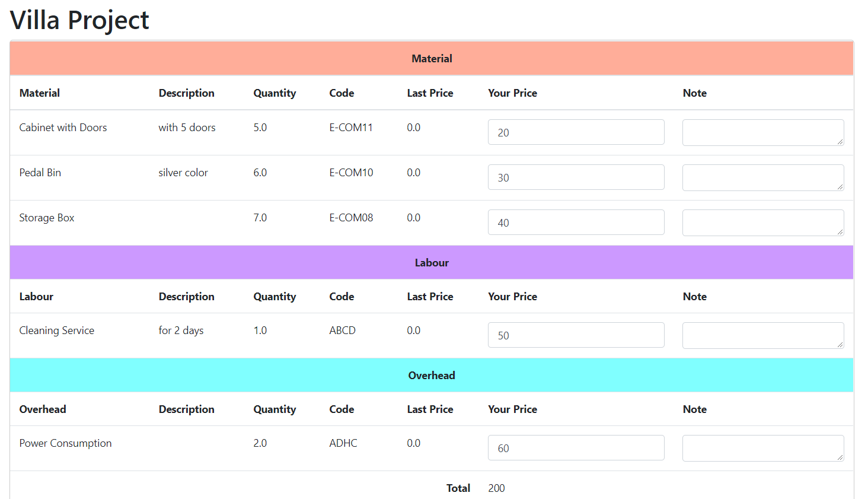Focus the Pedal Bin Note textarea
Screen dimensions: 868x499
[x=762, y=177]
